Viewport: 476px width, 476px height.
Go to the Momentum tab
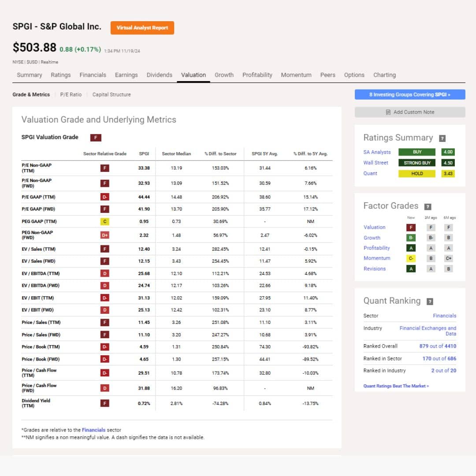coord(296,75)
